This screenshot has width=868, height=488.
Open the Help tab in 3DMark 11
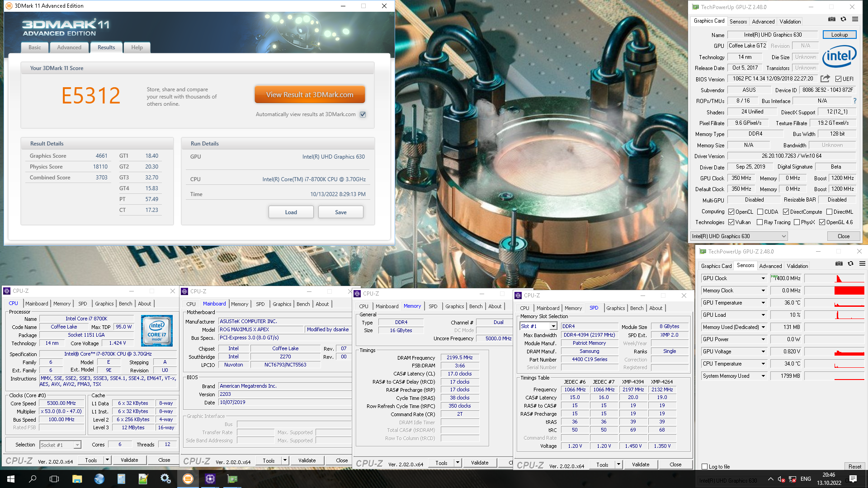coord(137,47)
